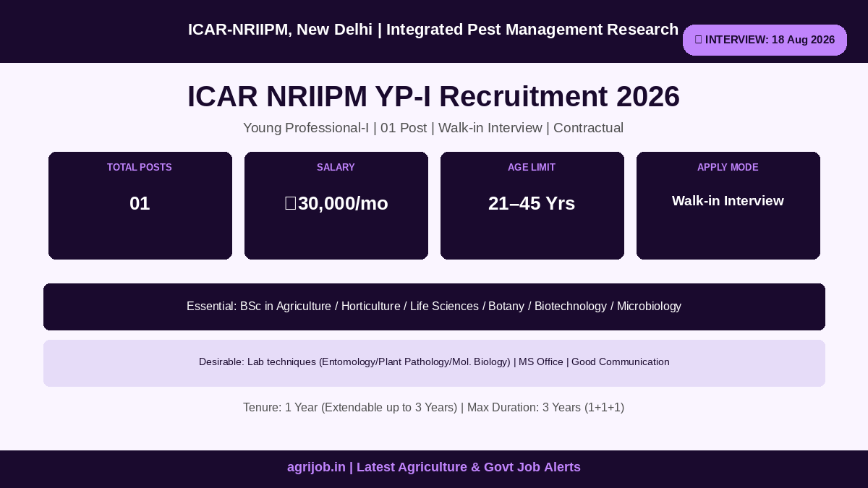Image resolution: width=868 pixels, height=488 pixels.
Task: Click the TOTAL POSTS label
Action: point(140,167)
